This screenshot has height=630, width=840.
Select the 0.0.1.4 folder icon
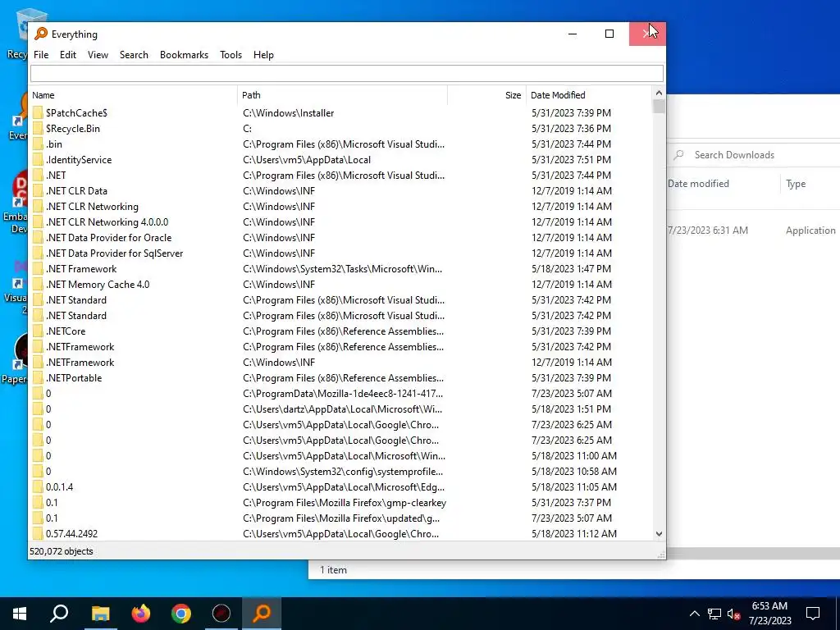point(38,487)
